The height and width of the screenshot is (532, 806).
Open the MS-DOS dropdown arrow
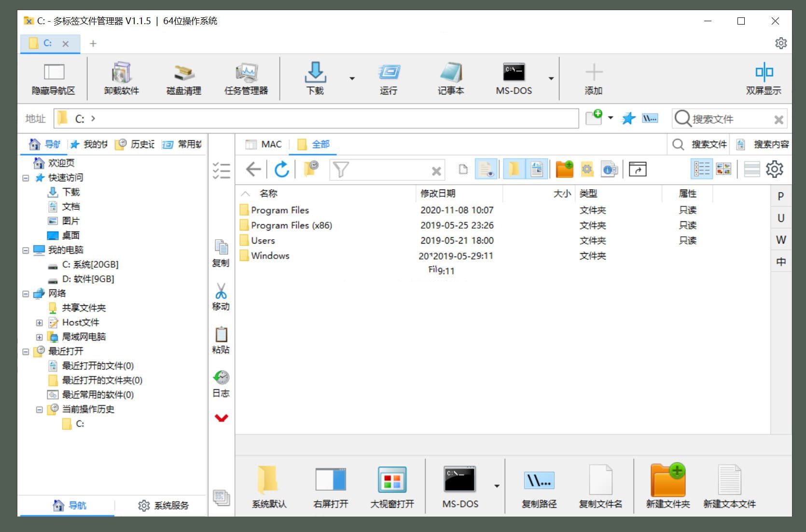(551, 79)
